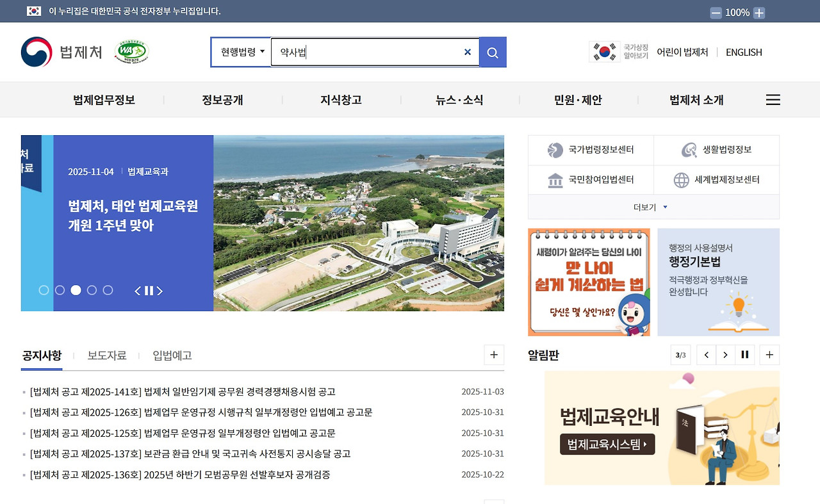
Task: Decrease page zoom with the minus control
Action: tap(716, 12)
